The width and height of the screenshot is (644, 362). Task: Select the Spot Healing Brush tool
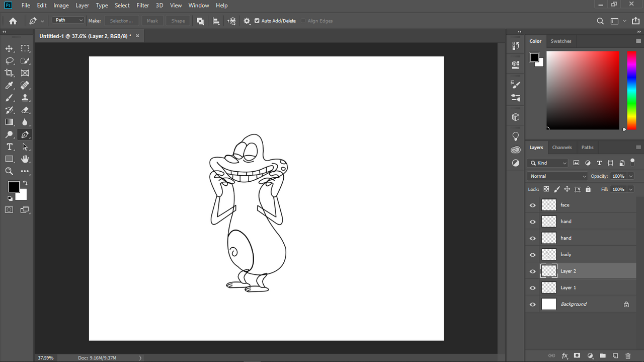[25, 86]
